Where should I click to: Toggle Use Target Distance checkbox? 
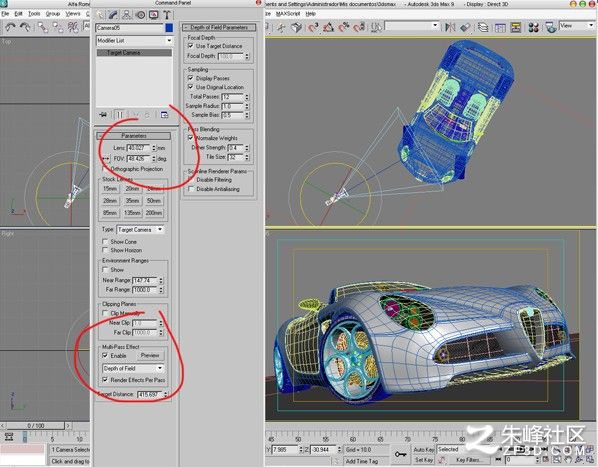pos(190,46)
